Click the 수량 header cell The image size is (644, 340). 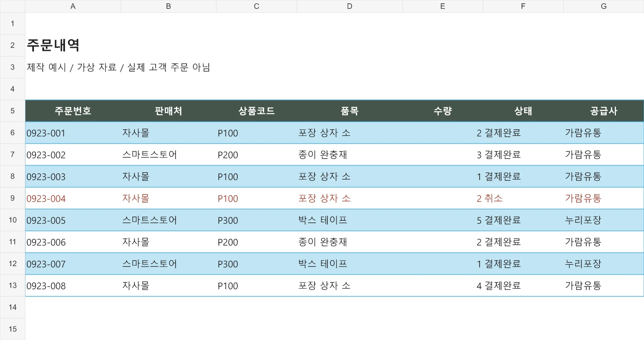tap(443, 111)
